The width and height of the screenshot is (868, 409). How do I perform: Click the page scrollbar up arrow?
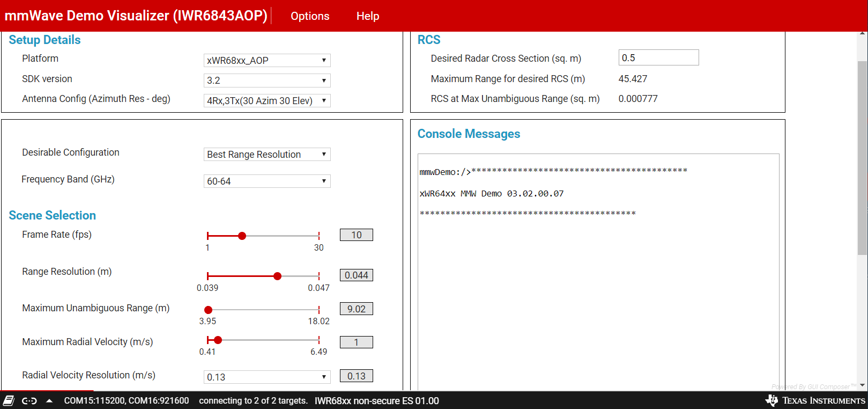(x=863, y=34)
